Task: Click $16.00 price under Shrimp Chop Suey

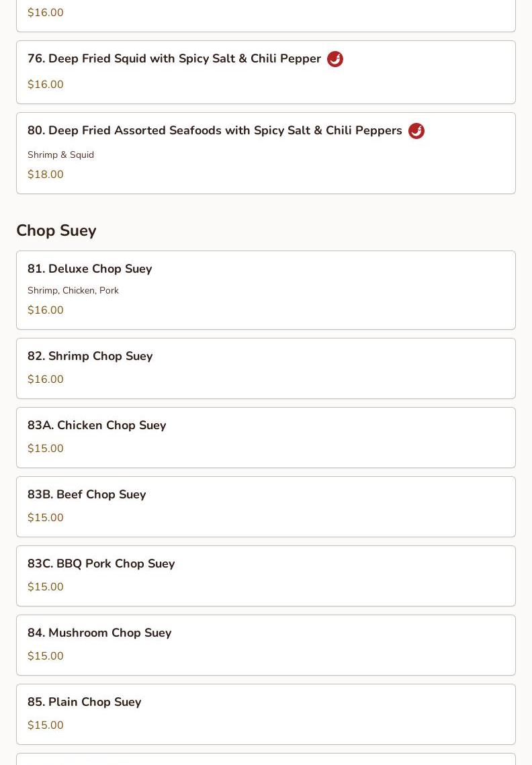Action: (x=46, y=379)
